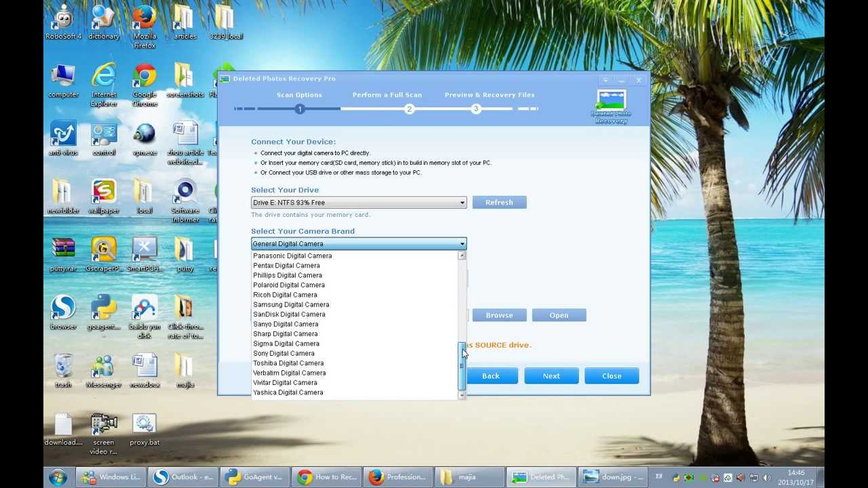This screenshot has height=488, width=868.
Task: Choose Yashica Digital Camera
Action: [355, 392]
